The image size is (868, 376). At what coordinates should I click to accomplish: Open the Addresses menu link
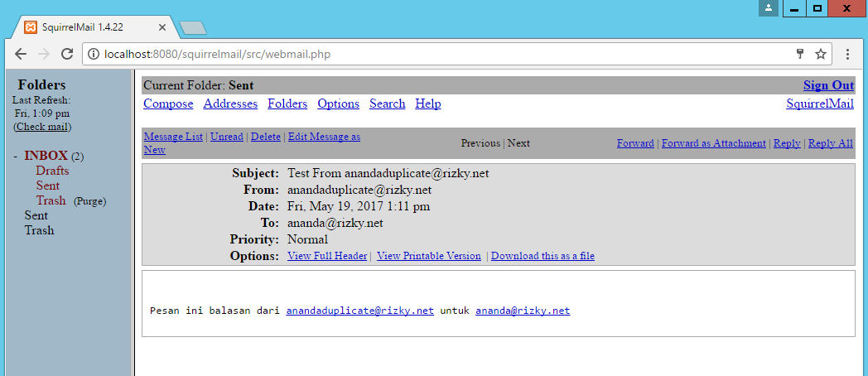pyautogui.click(x=230, y=104)
